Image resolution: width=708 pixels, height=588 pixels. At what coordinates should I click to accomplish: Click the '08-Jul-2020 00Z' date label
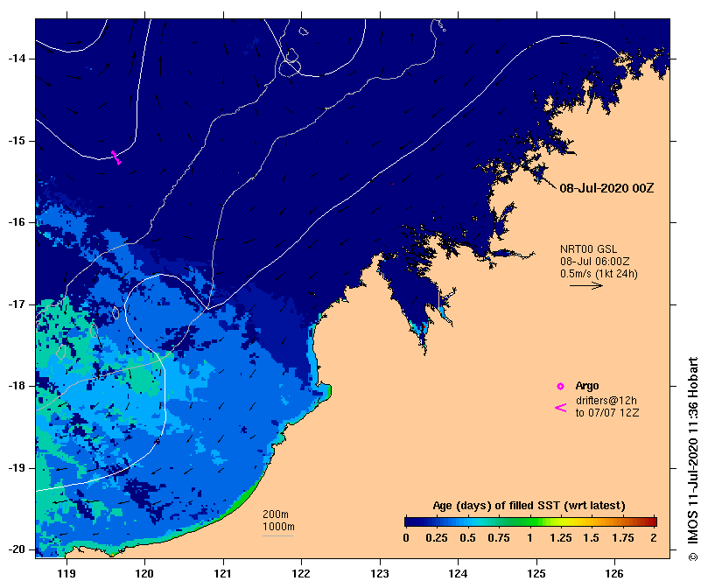pyautogui.click(x=606, y=188)
